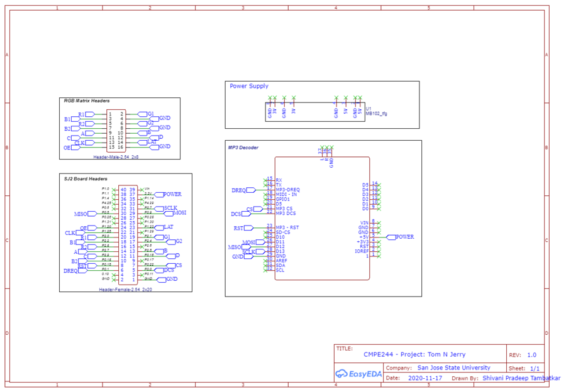This screenshot has height=392, width=566.
Task: Select POWER net flag in MP3 Decoder block
Action: pyautogui.click(x=401, y=237)
